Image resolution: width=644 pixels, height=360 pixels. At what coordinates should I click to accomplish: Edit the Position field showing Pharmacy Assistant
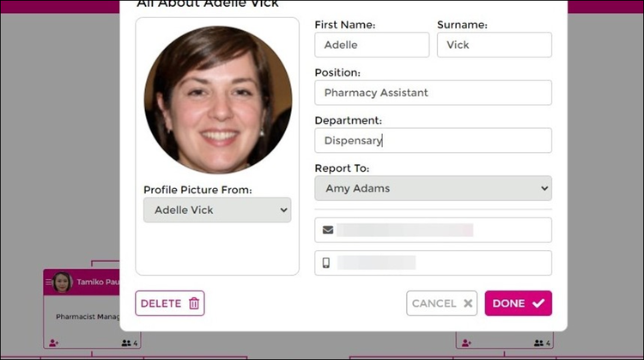point(433,92)
